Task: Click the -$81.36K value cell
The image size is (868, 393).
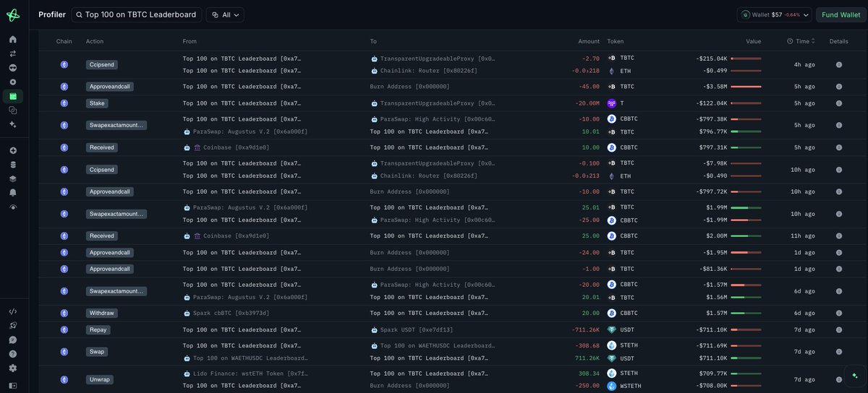Action: click(714, 269)
